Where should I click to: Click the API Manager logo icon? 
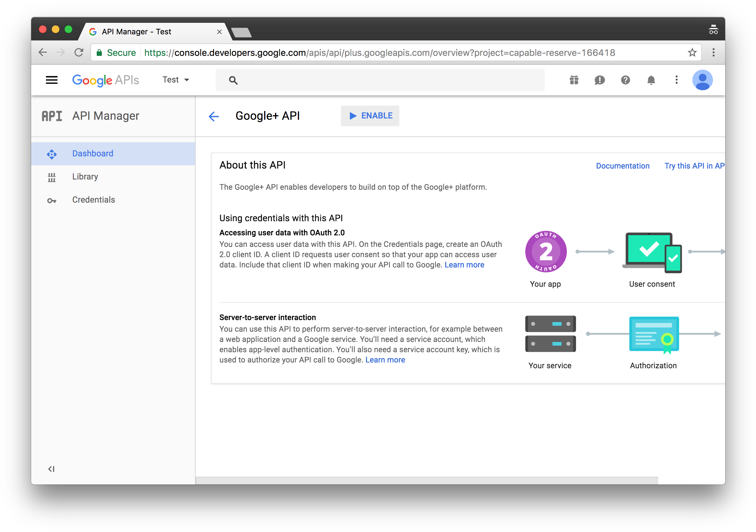52,116
